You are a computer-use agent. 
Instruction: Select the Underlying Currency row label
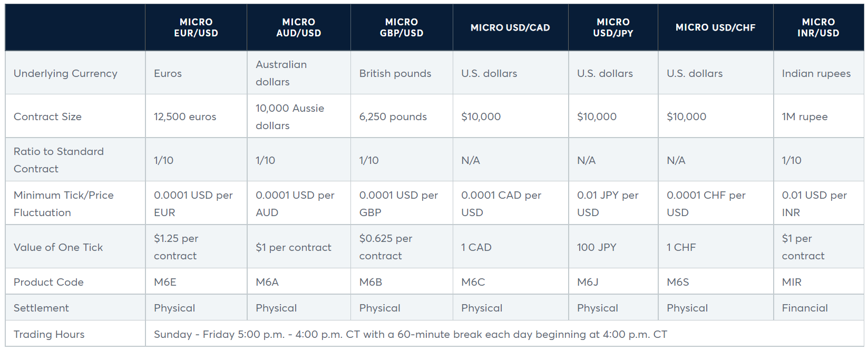pos(65,73)
